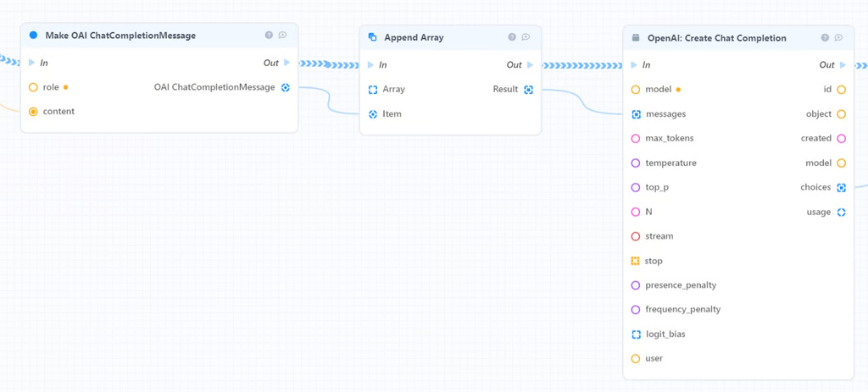The image size is (868, 392).
Task: Click the Append Array node type icon
Action: coord(373,37)
